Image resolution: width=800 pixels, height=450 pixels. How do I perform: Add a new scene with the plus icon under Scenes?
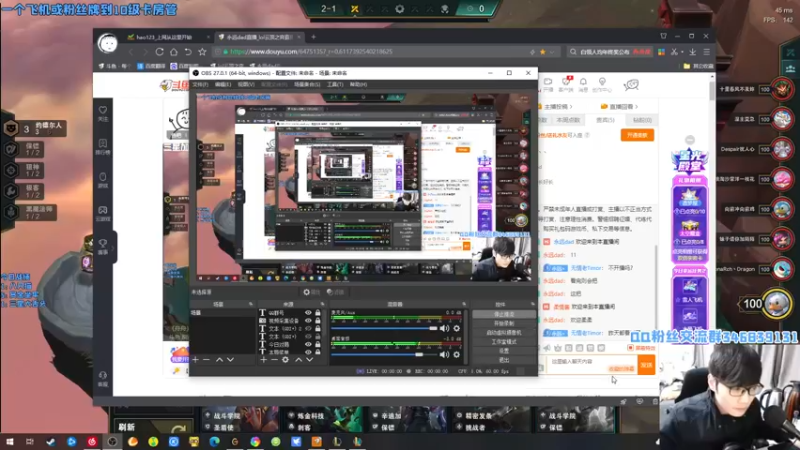pyautogui.click(x=195, y=360)
